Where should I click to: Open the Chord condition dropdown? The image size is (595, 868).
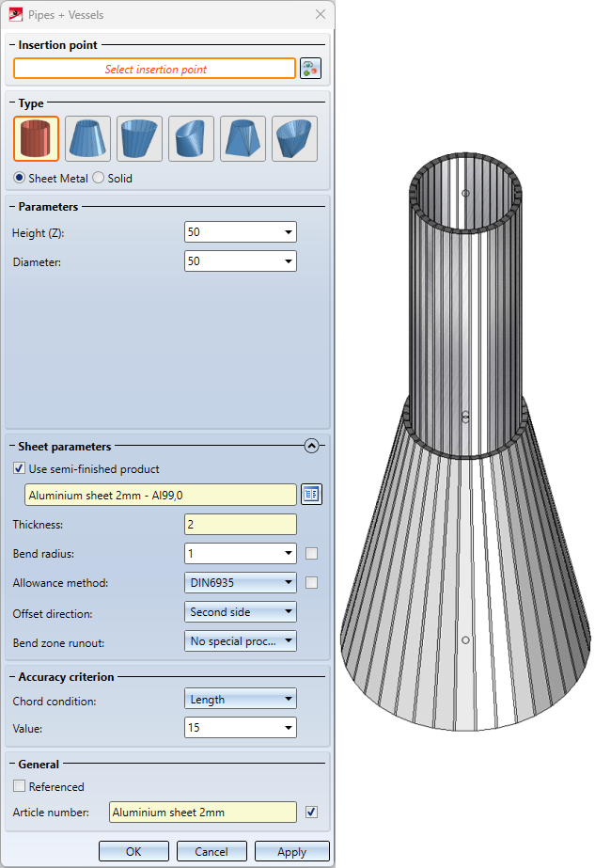tap(241, 699)
